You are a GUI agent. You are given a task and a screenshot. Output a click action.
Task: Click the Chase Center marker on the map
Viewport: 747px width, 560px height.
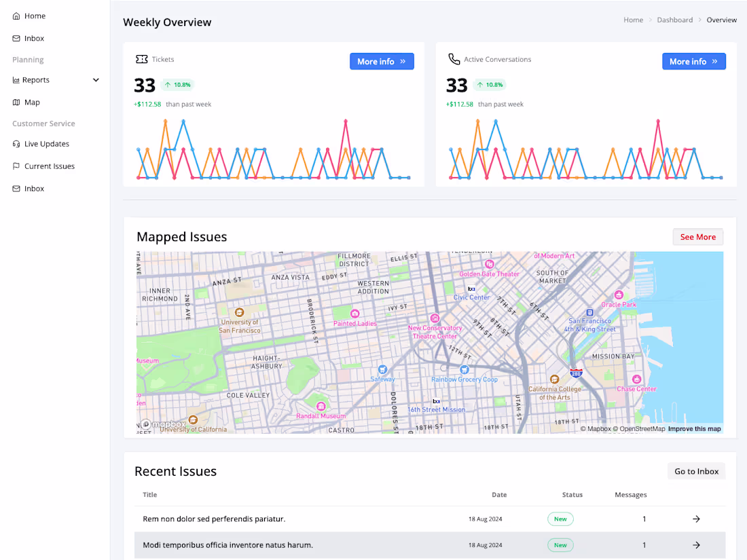point(636,379)
